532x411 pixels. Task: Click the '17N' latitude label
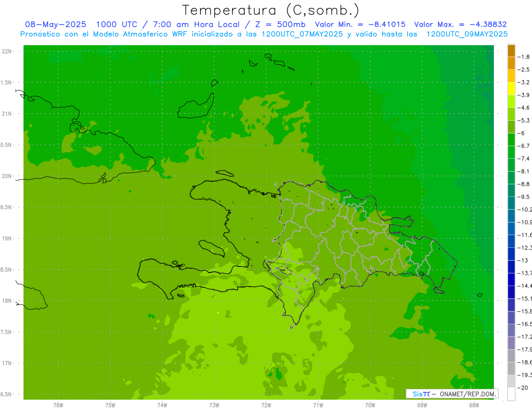[7, 364]
